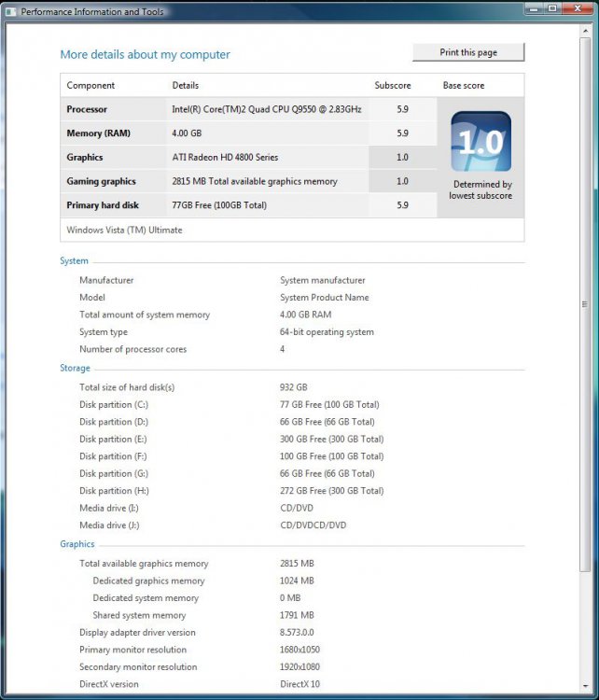Select the 1920x1080 resolution value
599x700 pixels.
click(x=299, y=667)
